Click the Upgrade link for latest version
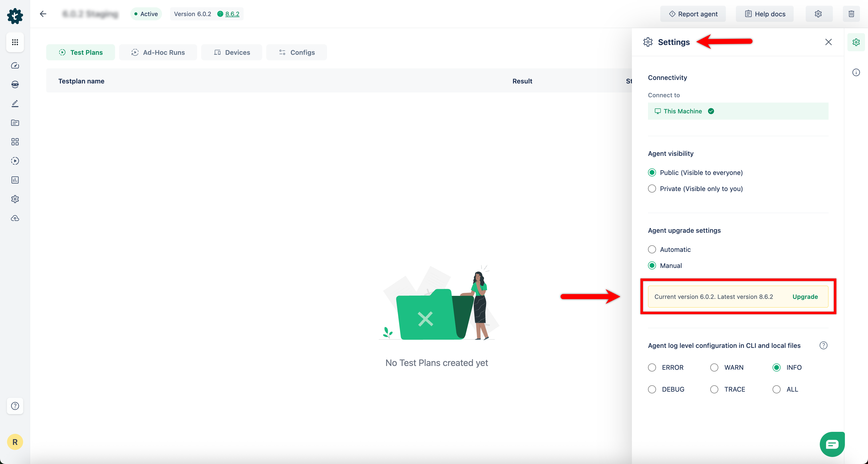This screenshot has height=464, width=868. [805, 297]
